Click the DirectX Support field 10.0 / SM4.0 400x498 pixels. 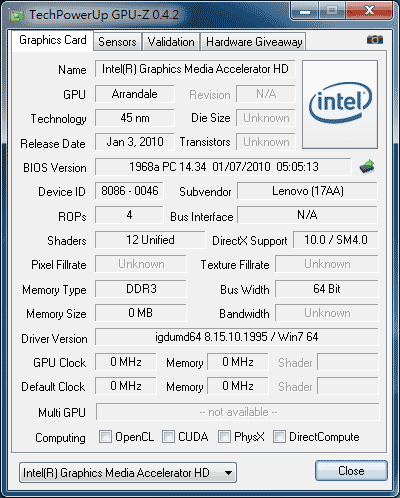click(336, 240)
